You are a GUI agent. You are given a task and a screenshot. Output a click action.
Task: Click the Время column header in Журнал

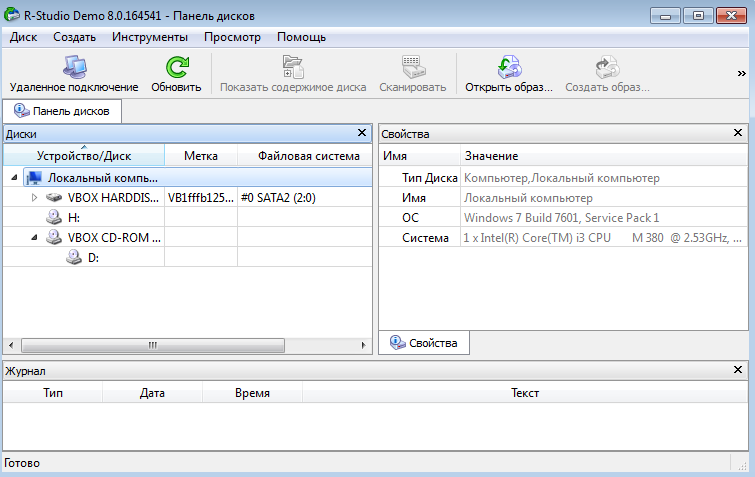(x=252, y=393)
